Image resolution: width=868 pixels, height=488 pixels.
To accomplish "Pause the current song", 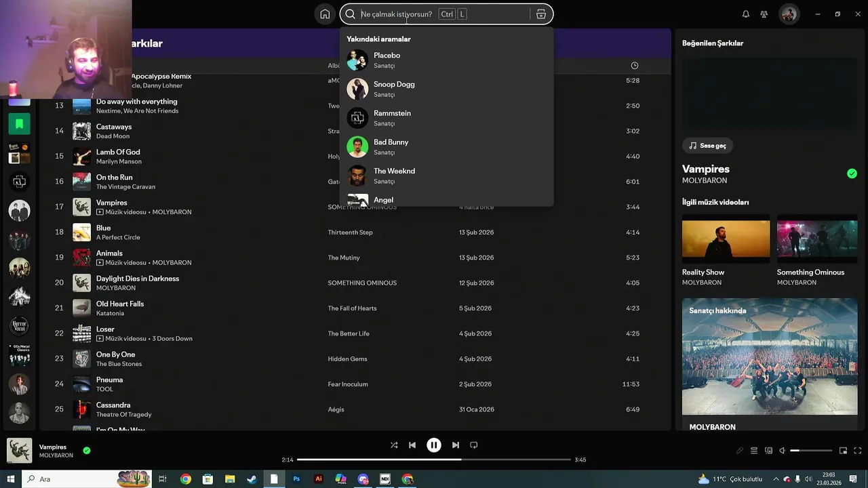I will pyautogui.click(x=434, y=445).
